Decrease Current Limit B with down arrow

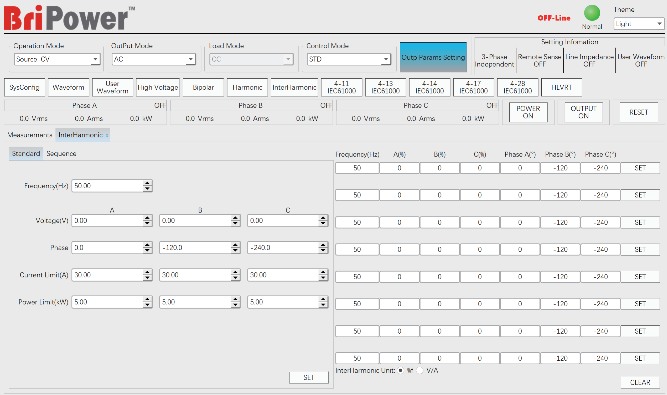point(235,278)
